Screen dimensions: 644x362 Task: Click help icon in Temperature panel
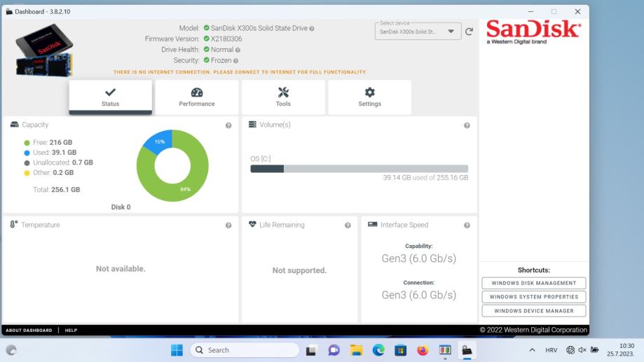pos(228,225)
